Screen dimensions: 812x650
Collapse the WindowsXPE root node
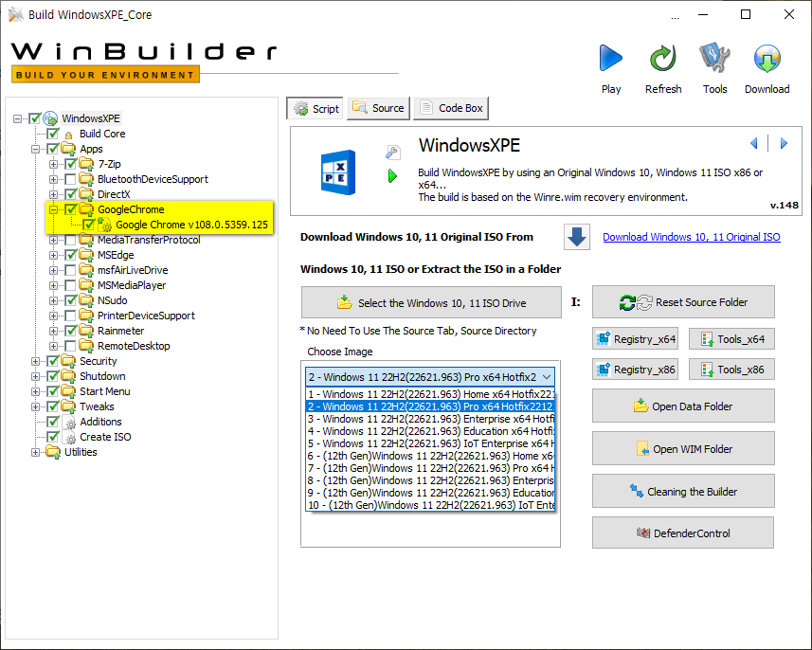[x=18, y=118]
